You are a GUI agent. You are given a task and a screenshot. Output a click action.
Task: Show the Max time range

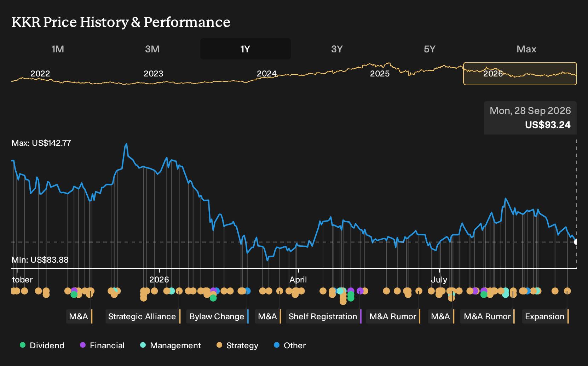(526, 49)
